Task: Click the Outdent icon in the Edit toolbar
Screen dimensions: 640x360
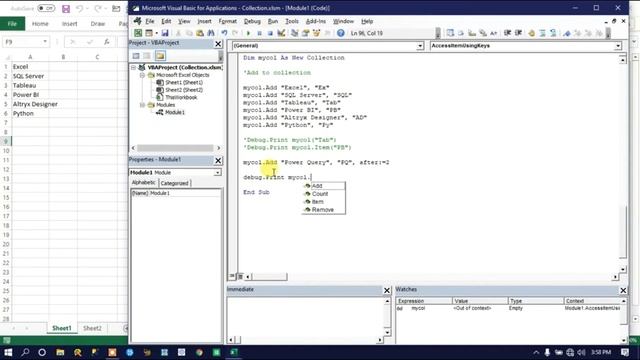Action: tap(518, 33)
